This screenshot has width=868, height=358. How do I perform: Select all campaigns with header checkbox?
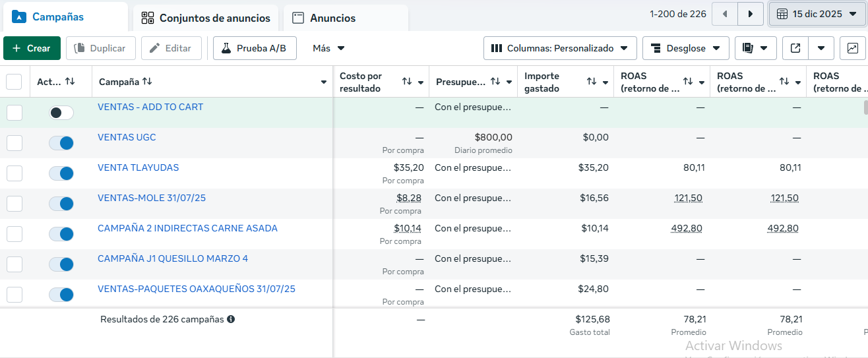[x=14, y=82]
